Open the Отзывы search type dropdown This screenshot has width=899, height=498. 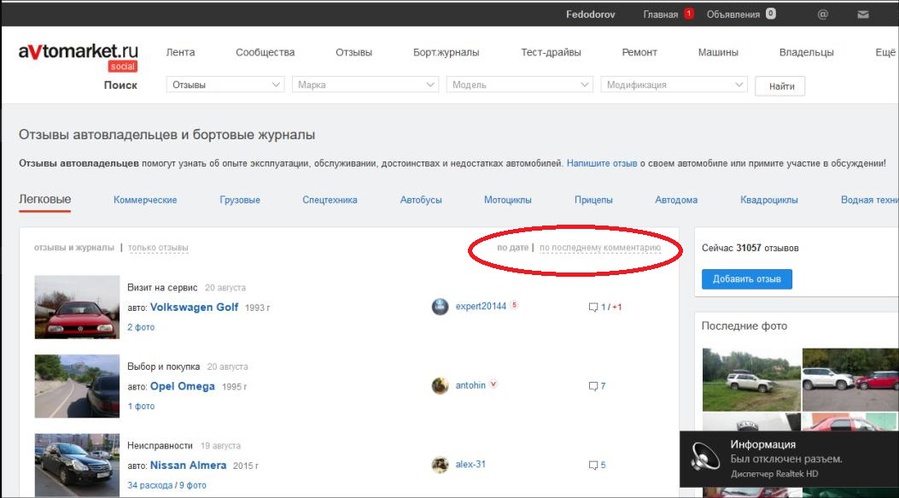click(x=225, y=85)
